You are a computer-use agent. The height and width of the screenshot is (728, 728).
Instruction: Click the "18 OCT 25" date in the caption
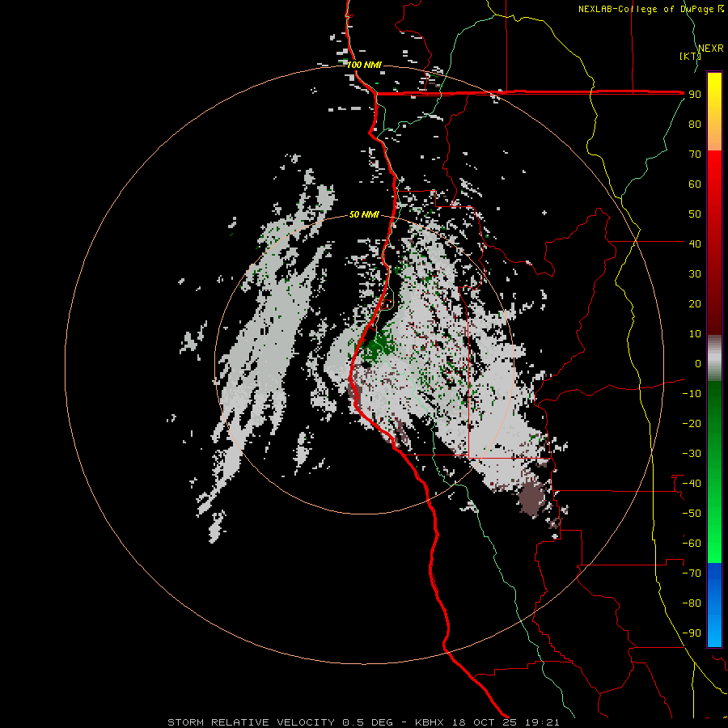[x=485, y=722]
